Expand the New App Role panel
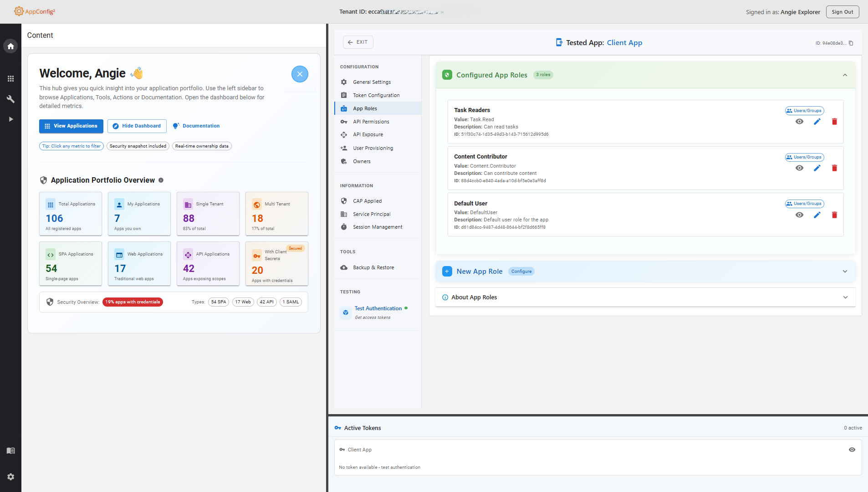 tap(845, 272)
